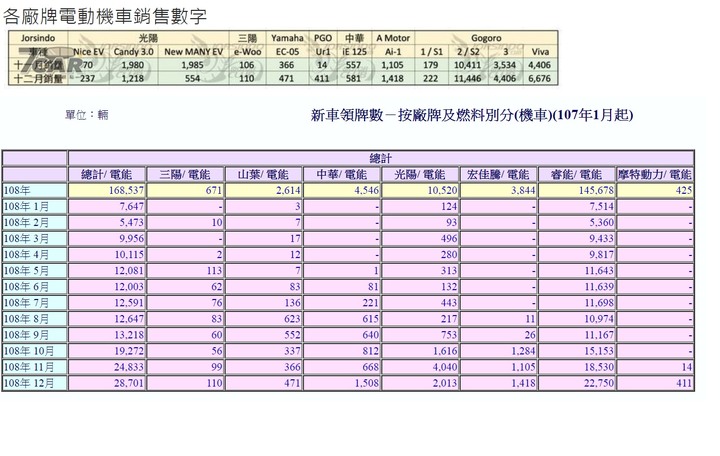Select the 1,980 Candy 3.0 sales value

pyautogui.click(x=134, y=65)
